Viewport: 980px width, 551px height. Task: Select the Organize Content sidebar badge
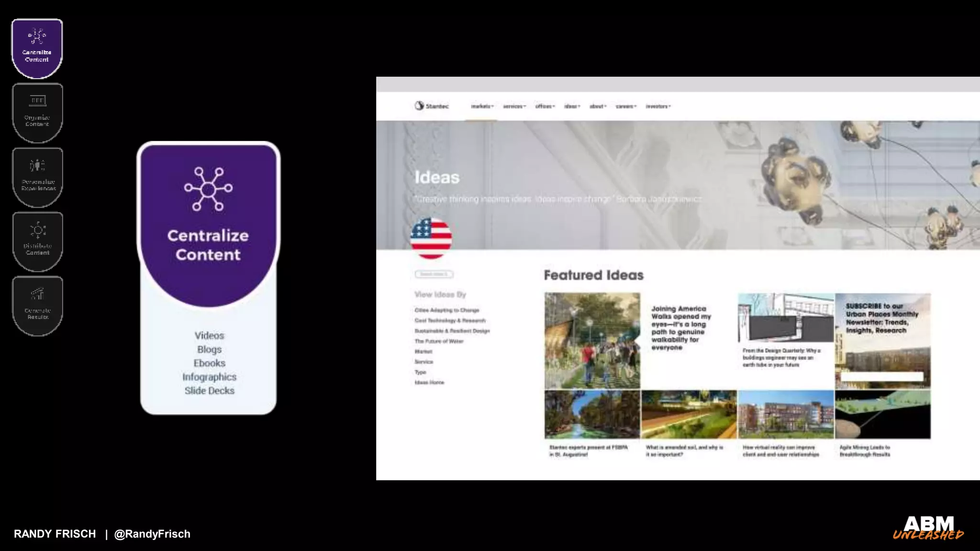pos(37,112)
